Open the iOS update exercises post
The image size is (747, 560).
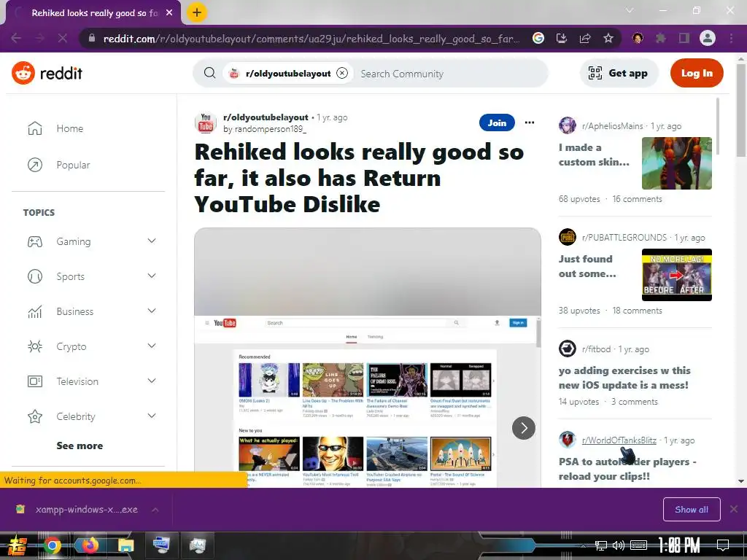pos(624,378)
